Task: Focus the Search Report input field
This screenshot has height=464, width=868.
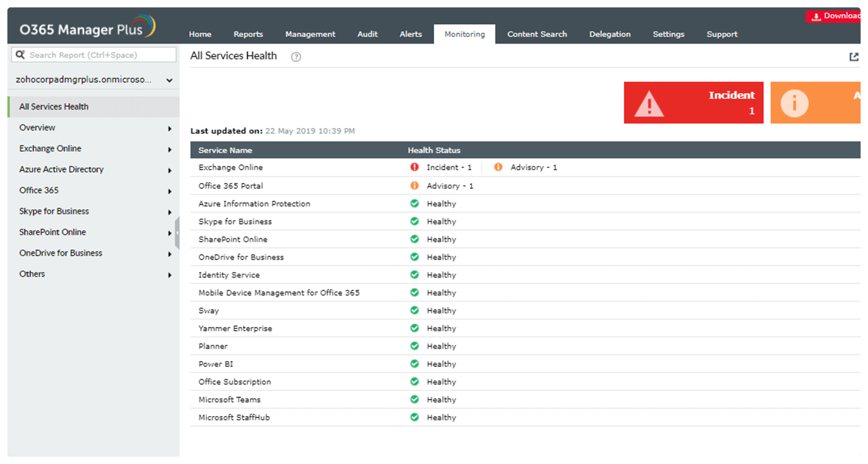Action: (x=94, y=55)
